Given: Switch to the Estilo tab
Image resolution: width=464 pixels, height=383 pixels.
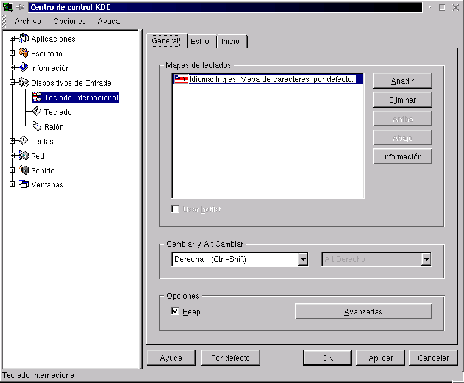Looking at the screenshot, I should pyautogui.click(x=201, y=41).
